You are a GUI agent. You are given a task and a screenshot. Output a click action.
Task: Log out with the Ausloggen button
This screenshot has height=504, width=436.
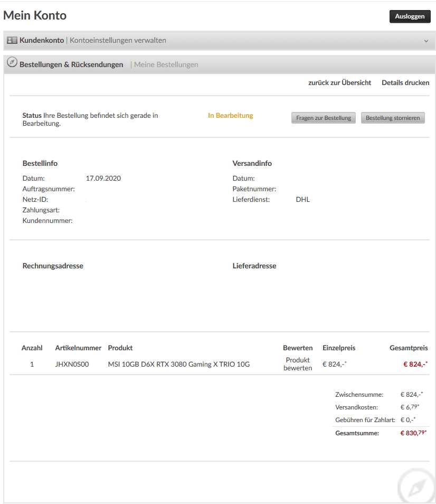click(x=410, y=16)
